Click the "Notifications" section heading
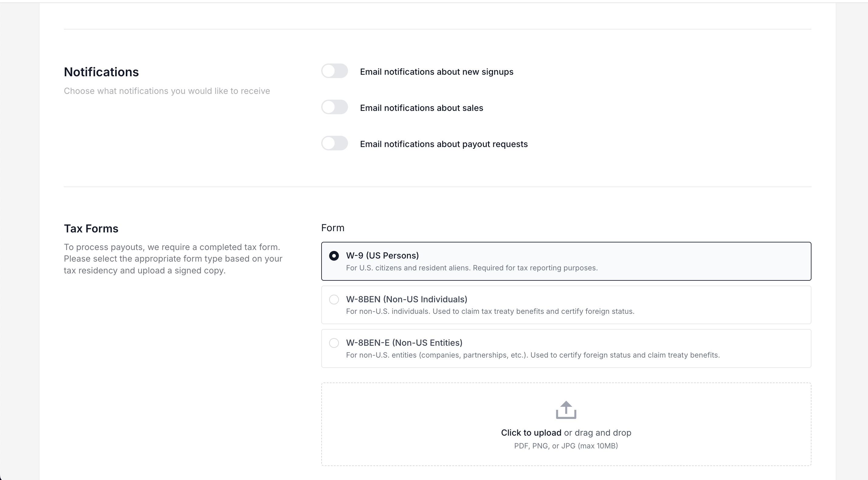This screenshot has width=868, height=480. (x=102, y=72)
